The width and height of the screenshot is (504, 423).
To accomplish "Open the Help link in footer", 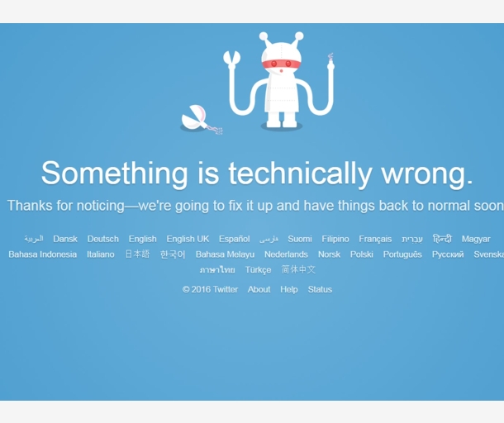I will (289, 290).
